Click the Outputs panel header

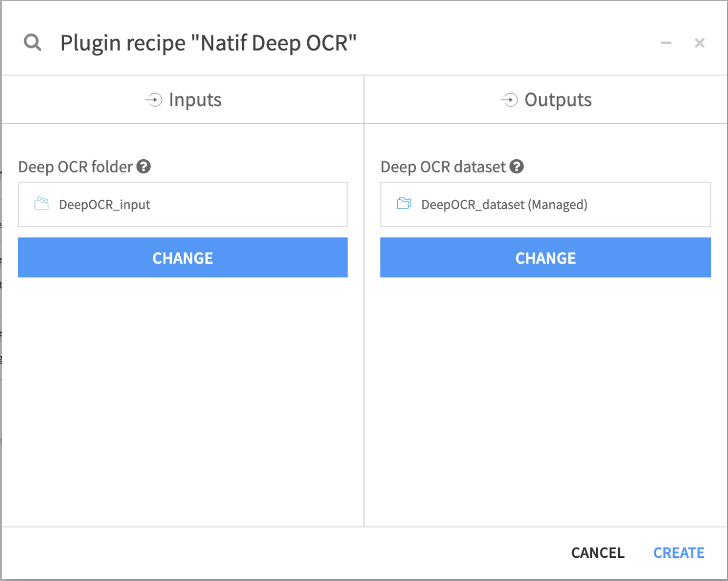point(545,100)
